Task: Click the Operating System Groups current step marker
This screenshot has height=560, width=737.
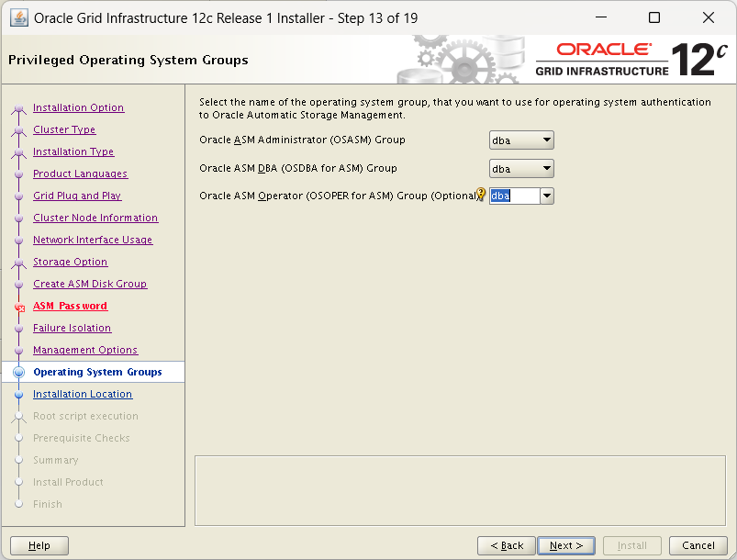Action: [18, 372]
